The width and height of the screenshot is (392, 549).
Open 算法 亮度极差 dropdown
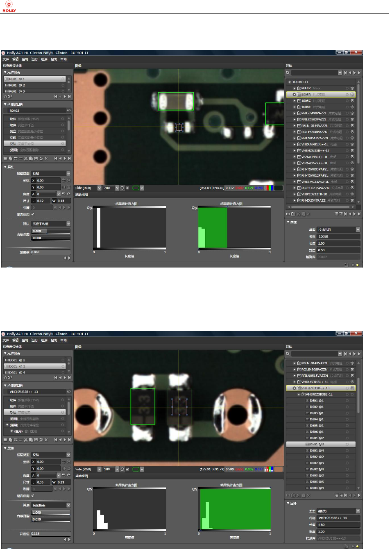pos(68,505)
